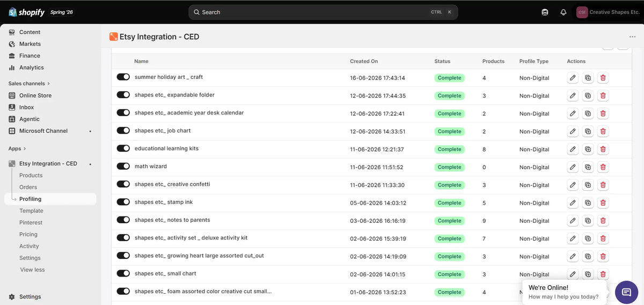Duplicate the expandable folder profile

click(x=588, y=96)
